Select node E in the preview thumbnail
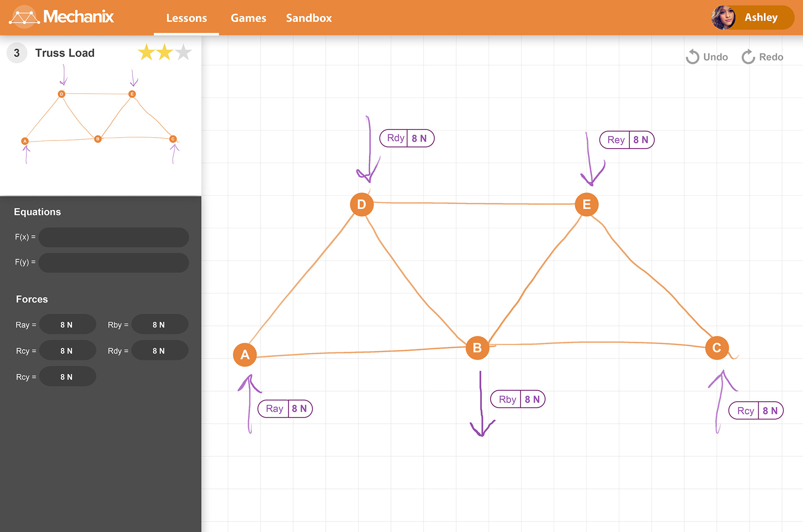Viewport: 803px width, 532px height. click(x=132, y=94)
